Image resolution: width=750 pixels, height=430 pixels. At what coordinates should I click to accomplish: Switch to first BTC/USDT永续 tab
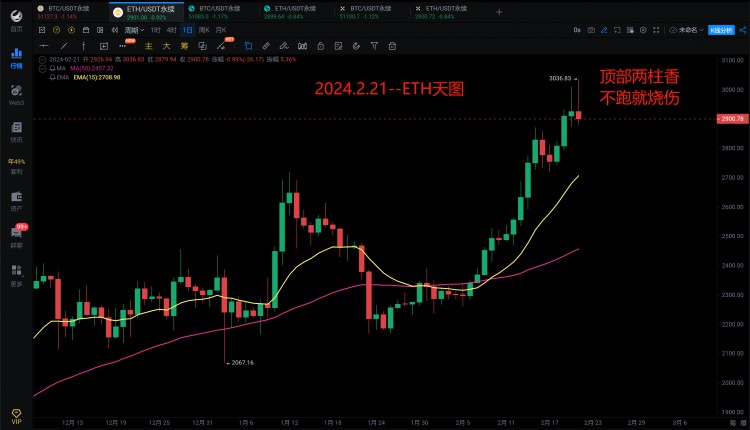tap(69, 12)
